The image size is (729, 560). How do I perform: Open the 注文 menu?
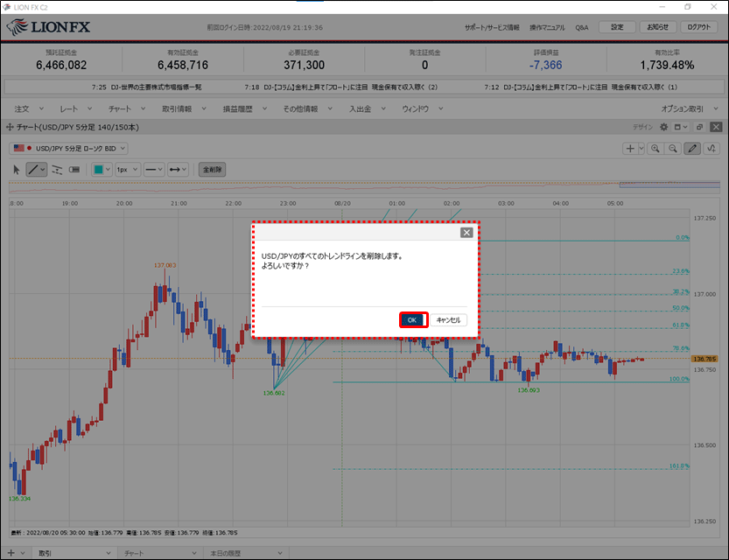29,108
